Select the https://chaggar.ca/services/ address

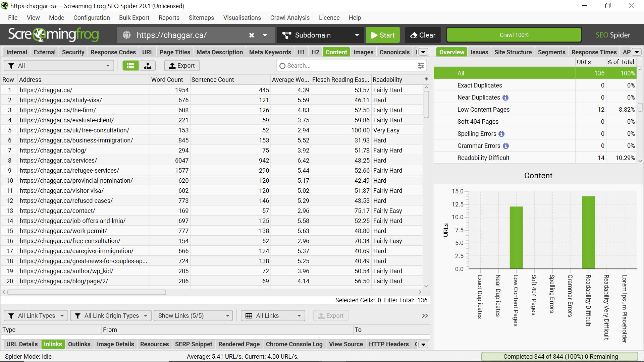58,161
